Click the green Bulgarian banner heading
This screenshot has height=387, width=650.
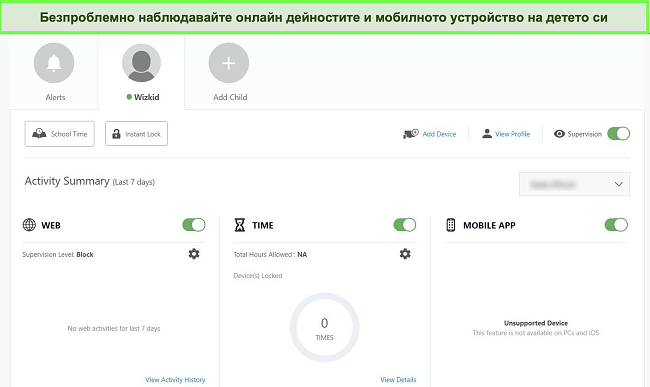(x=324, y=17)
